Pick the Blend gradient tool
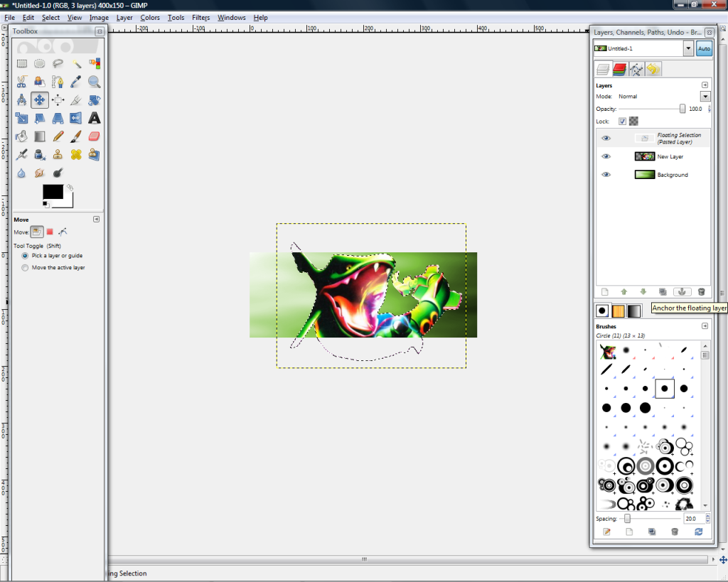 point(40,136)
